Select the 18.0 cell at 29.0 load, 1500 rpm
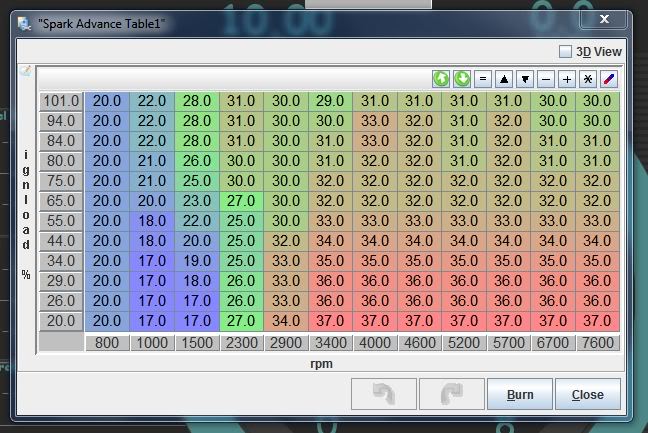 (x=197, y=281)
